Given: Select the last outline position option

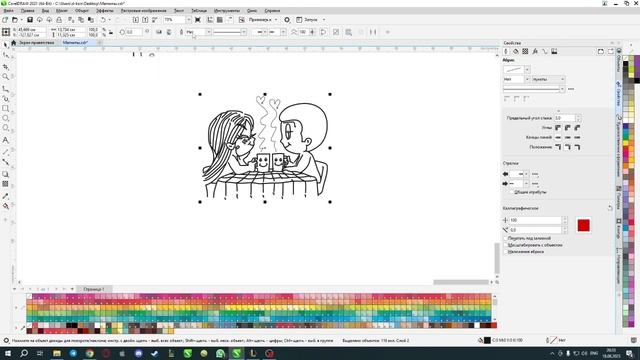Looking at the screenshot, I should (x=577, y=147).
